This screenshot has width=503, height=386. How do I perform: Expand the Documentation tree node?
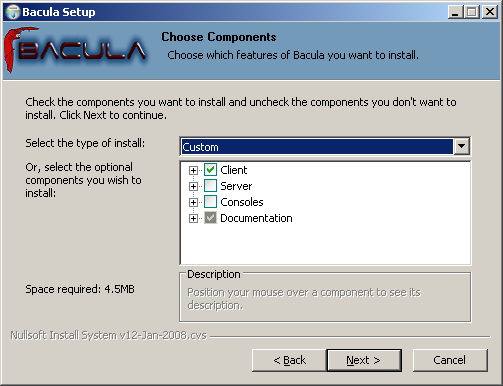pos(193,218)
